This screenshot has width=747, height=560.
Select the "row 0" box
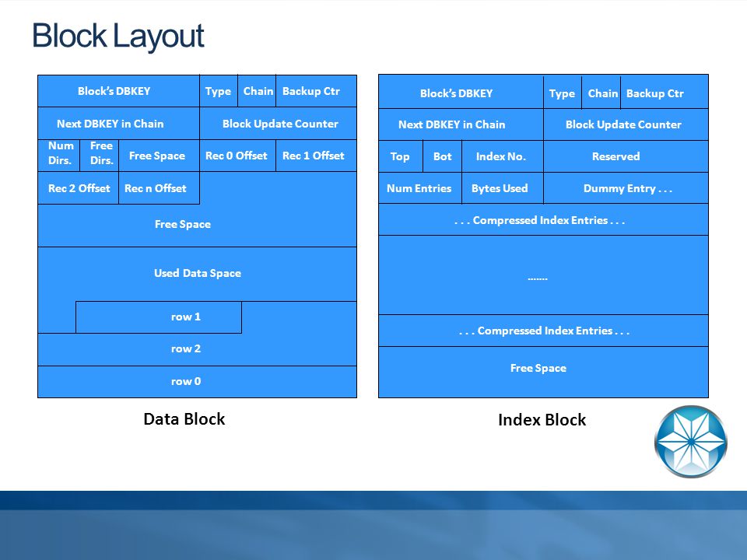[x=197, y=381]
